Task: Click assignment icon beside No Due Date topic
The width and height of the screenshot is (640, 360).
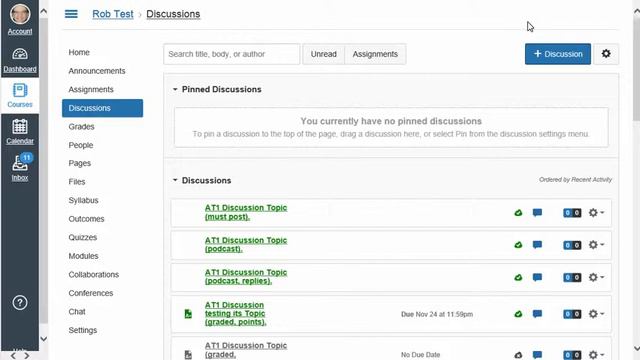Action: (188, 354)
